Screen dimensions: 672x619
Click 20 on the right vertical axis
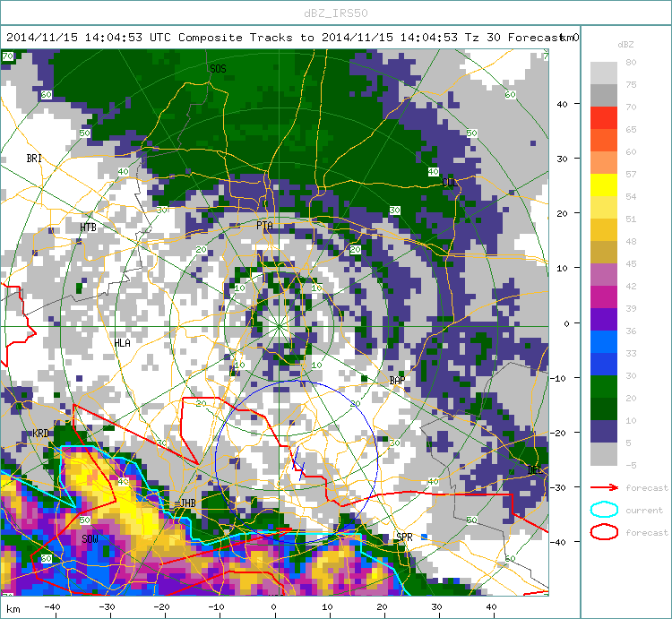pyautogui.click(x=563, y=213)
